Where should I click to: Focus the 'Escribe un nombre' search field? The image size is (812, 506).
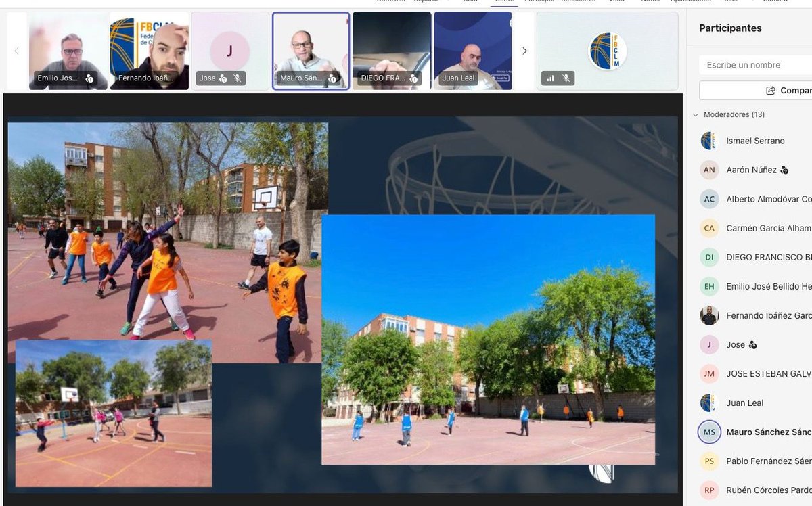click(755, 65)
